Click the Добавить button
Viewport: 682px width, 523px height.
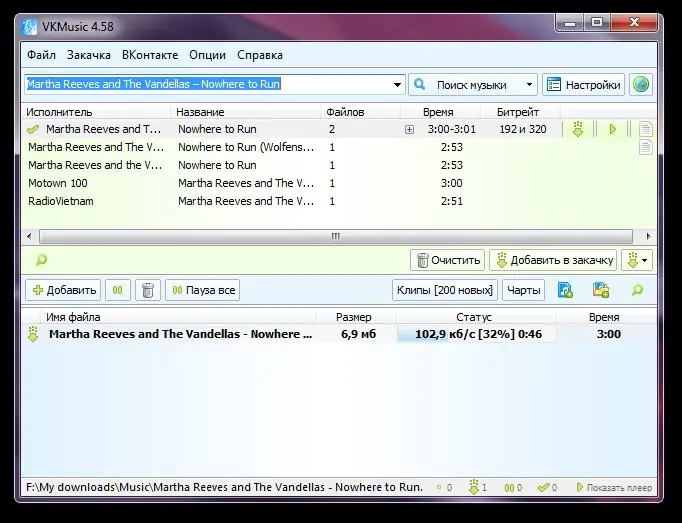(63, 290)
